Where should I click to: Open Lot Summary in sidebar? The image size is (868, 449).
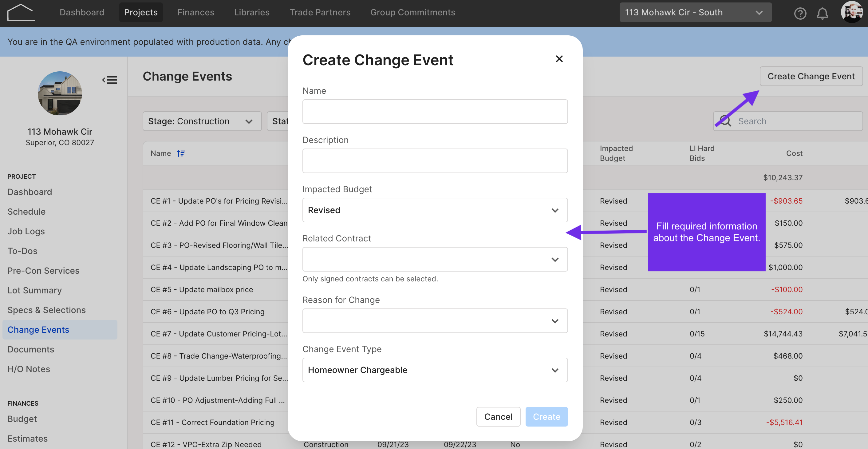(x=34, y=290)
